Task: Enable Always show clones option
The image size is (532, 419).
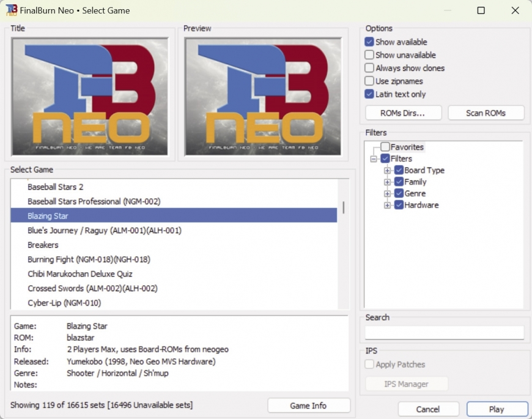Action: click(369, 68)
